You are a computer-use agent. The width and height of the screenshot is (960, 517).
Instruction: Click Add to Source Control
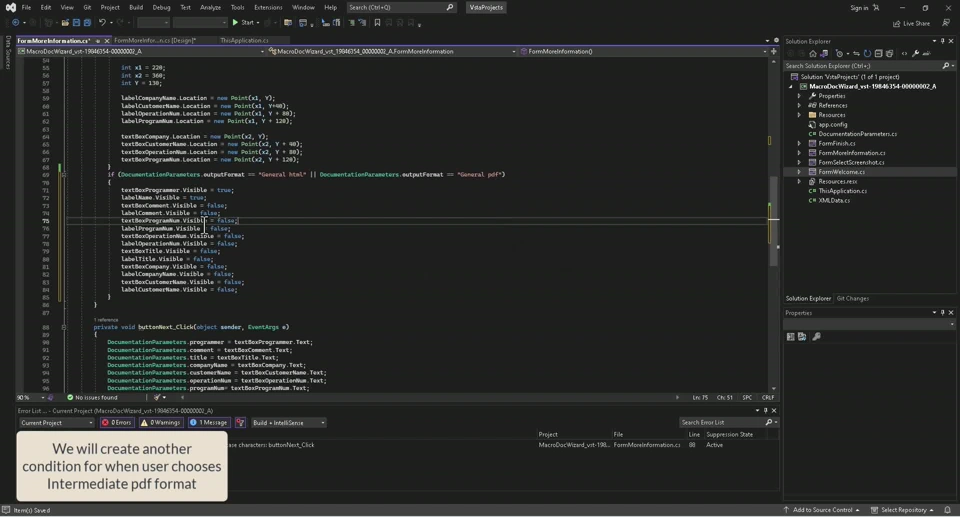[x=821, y=510]
